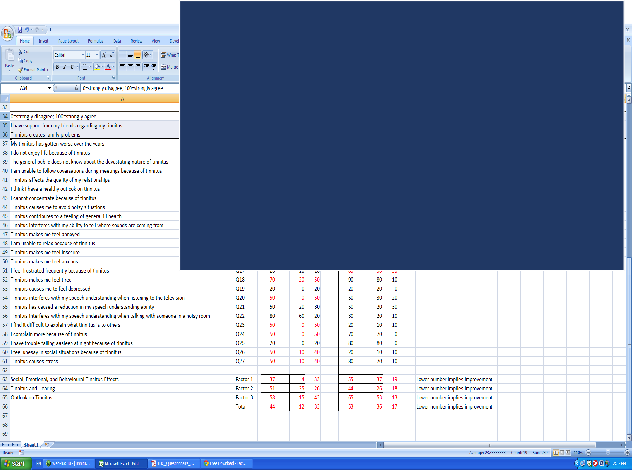Apply the red font color swatch
632x470 pixels.
(108, 67)
